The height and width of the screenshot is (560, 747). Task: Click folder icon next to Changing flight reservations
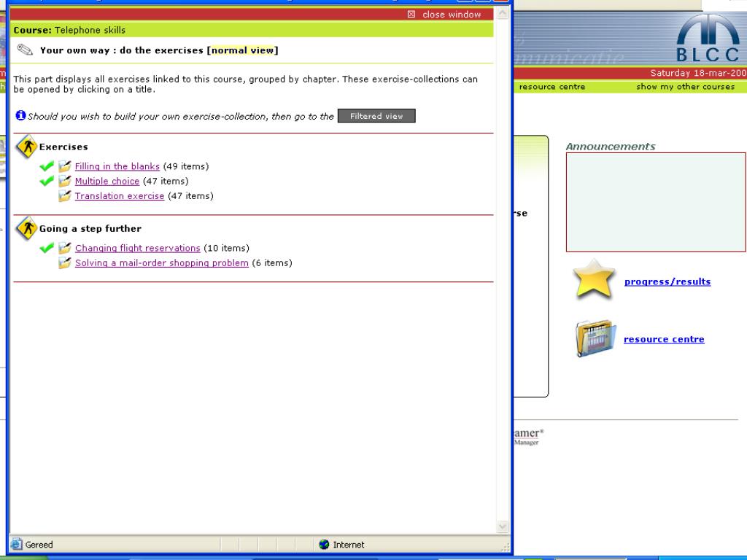[x=65, y=248]
